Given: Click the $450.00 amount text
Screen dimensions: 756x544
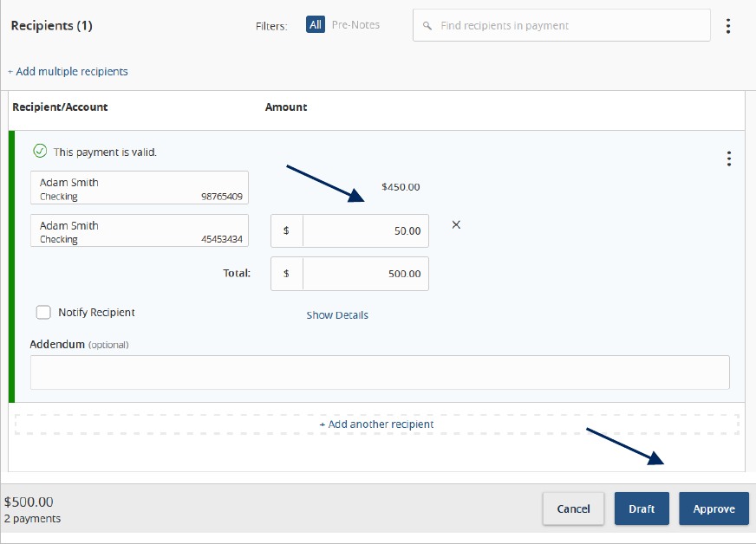Looking at the screenshot, I should click(x=401, y=187).
